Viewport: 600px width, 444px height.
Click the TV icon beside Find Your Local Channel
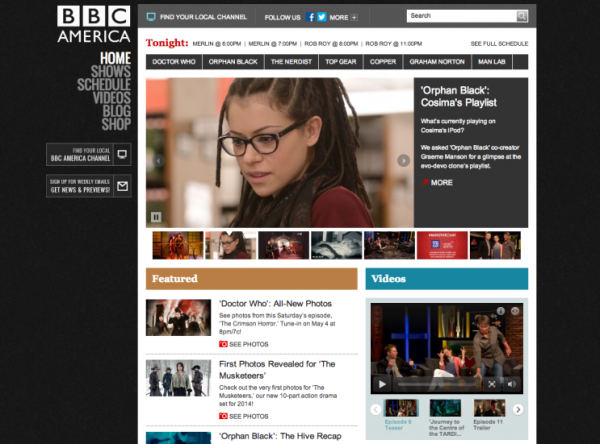(x=151, y=17)
